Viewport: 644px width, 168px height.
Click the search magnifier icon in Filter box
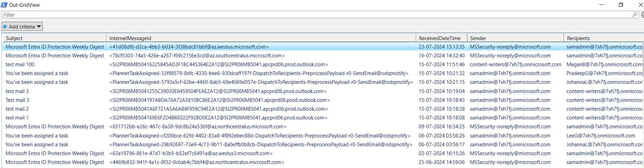point(635,15)
